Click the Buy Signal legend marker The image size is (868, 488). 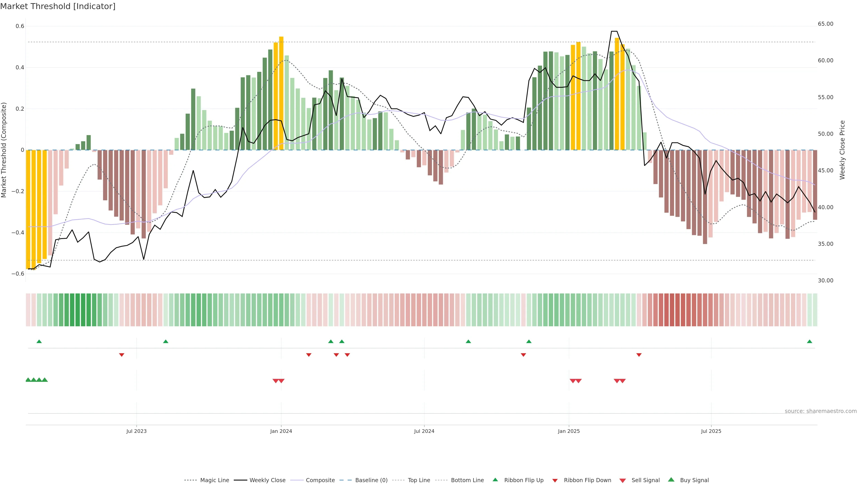pyautogui.click(x=671, y=480)
